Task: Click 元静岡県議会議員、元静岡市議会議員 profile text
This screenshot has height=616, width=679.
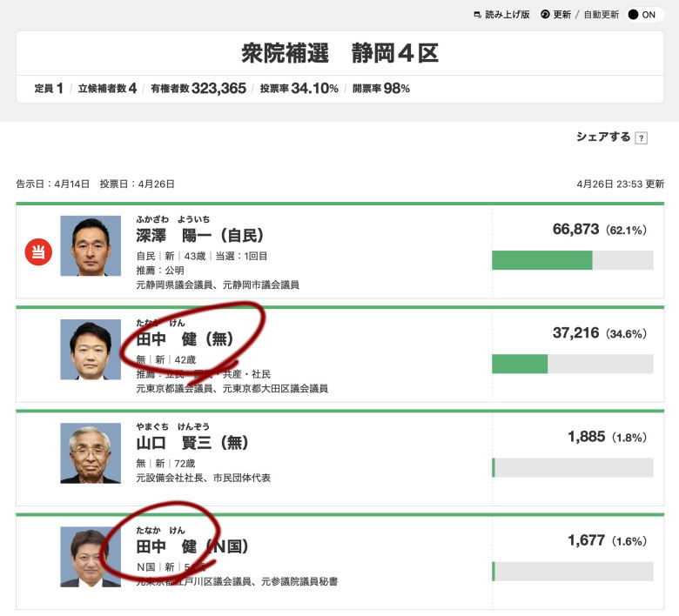Action: click(218, 285)
